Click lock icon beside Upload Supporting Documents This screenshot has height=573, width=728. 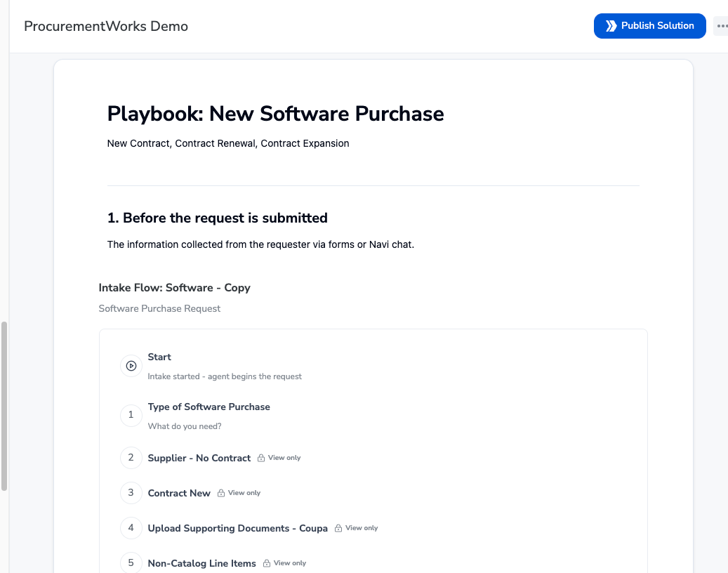pos(338,528)
